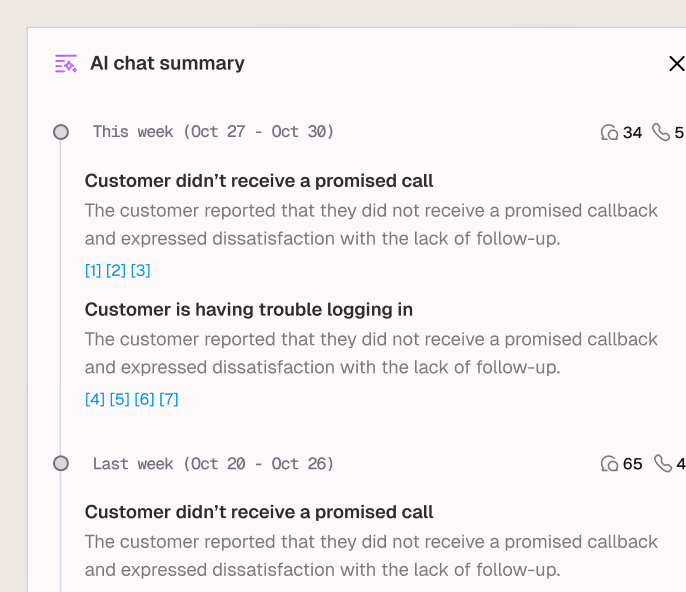Follow reference link [3]
Viewport: 686px width, 592px height.
[x=140, y=270]
